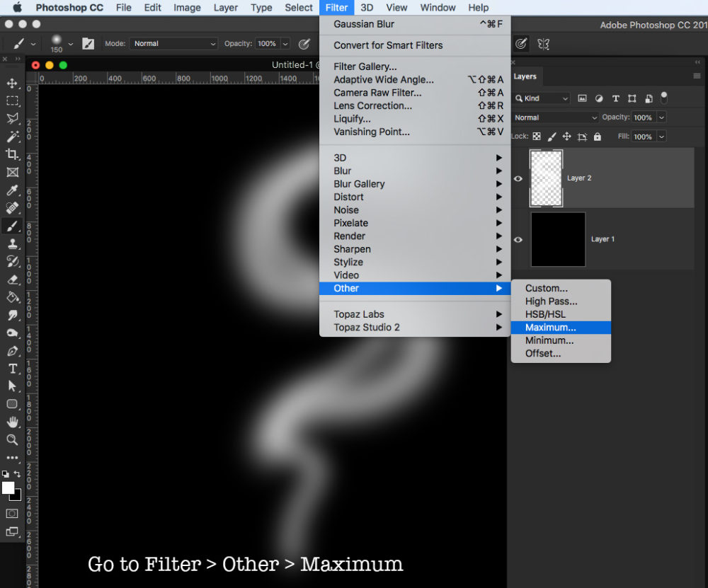
Task: Select Layer 2 thumbnail
Action: coord(546,178)
